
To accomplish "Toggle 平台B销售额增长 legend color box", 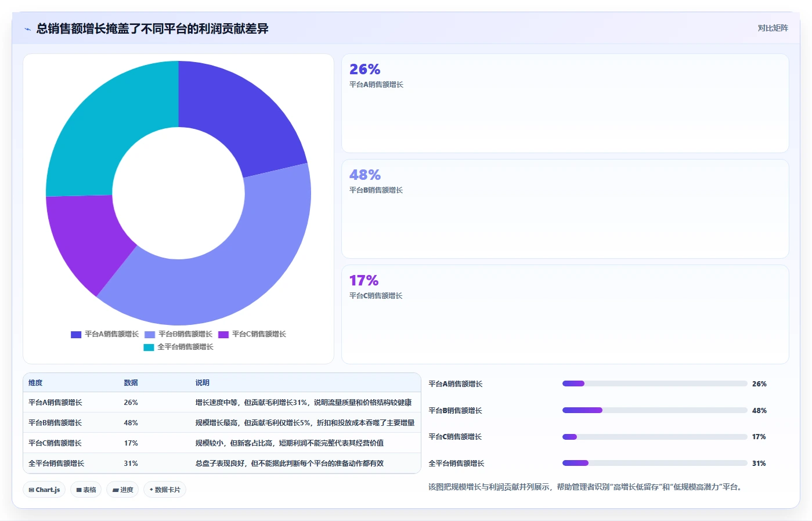I will point(150,334).
